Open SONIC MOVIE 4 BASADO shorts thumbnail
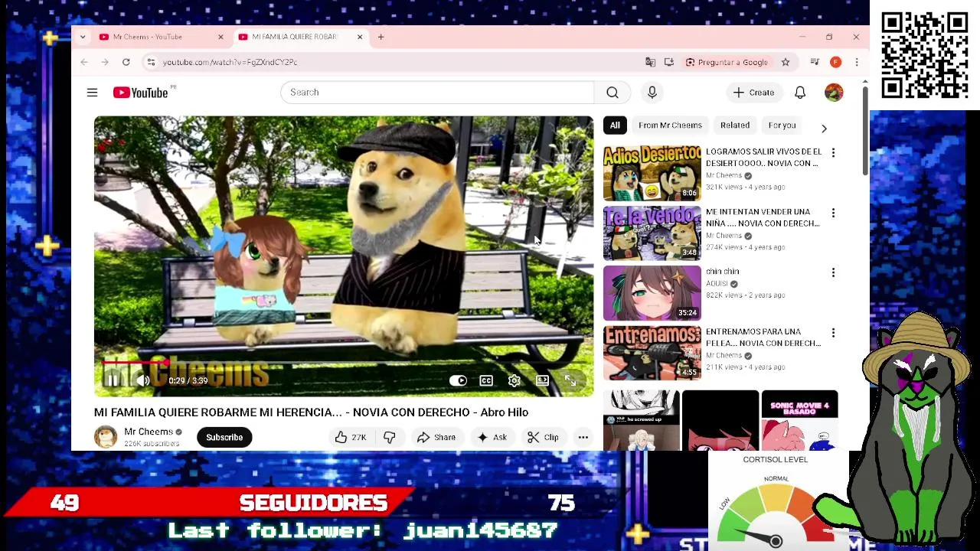The width and height of the screenshot is (980, 551). coord(799,420)
